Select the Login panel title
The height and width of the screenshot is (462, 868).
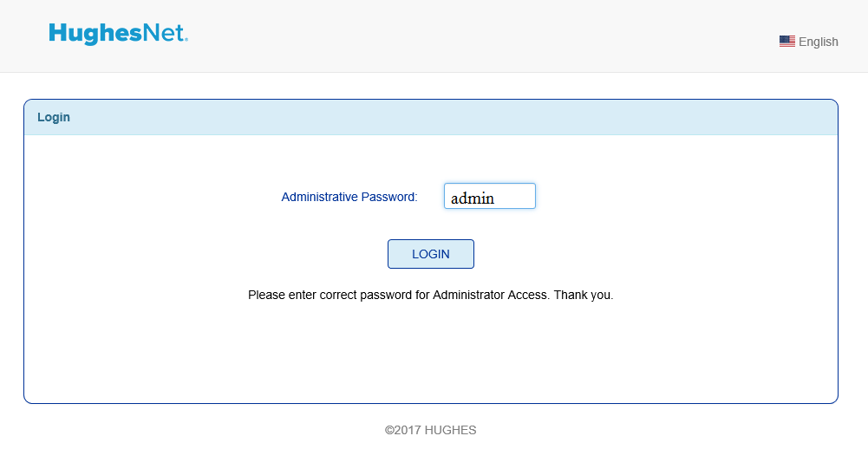[x=54, y=117]
